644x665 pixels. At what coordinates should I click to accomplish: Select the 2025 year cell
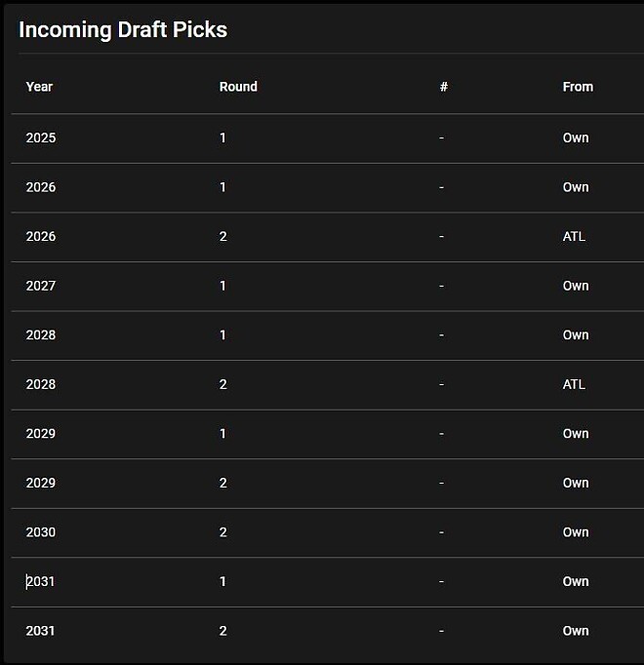click(41, 137)
